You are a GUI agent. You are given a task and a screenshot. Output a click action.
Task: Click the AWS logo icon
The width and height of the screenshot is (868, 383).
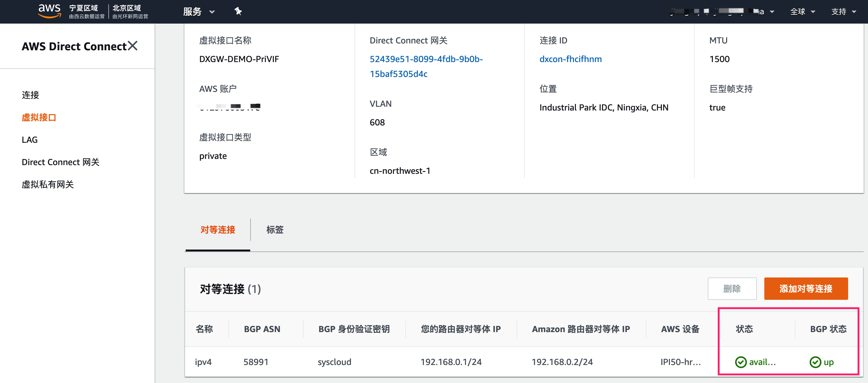pos(49,11)
